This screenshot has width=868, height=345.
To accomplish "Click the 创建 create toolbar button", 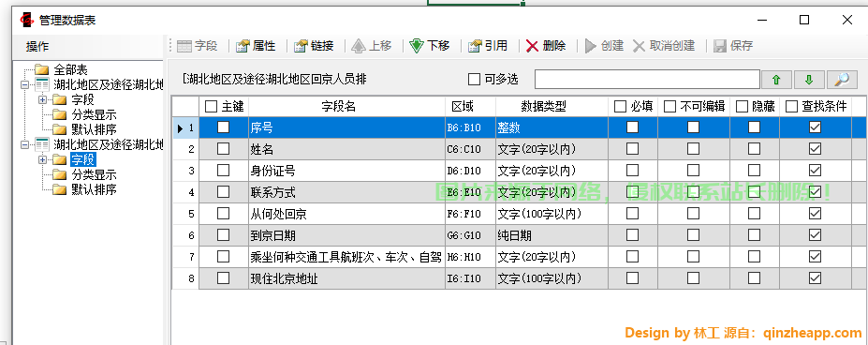I will point(605,46).
